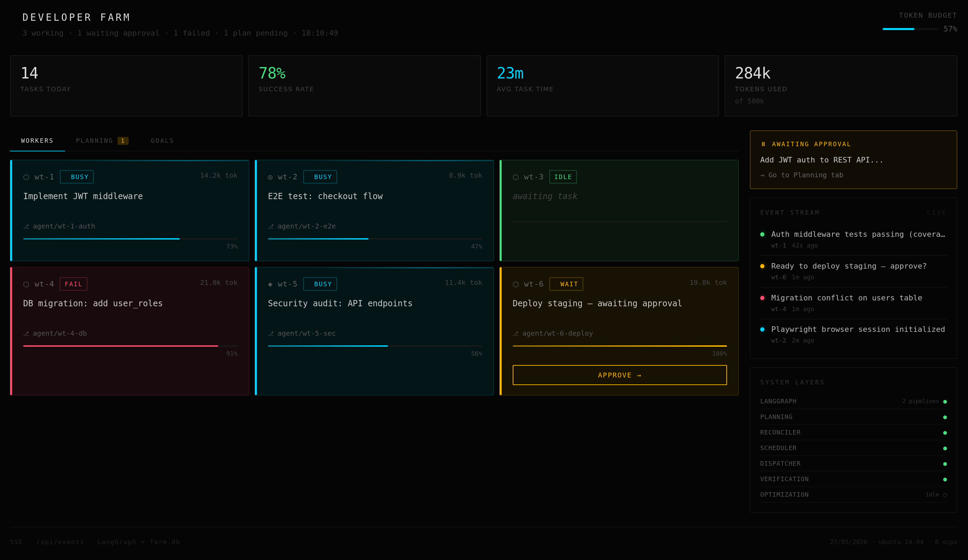The width and height of the screenshot is (968, 560).
Task: Switch to the PLANNING tab
Action: click(102, 141)
